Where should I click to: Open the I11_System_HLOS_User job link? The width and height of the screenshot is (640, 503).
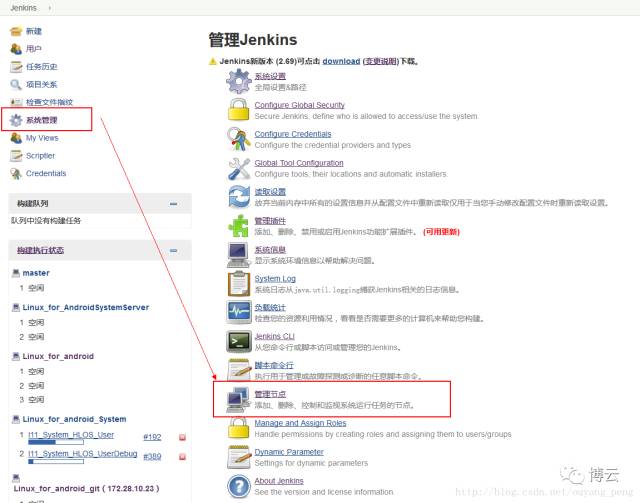[71, 435]
